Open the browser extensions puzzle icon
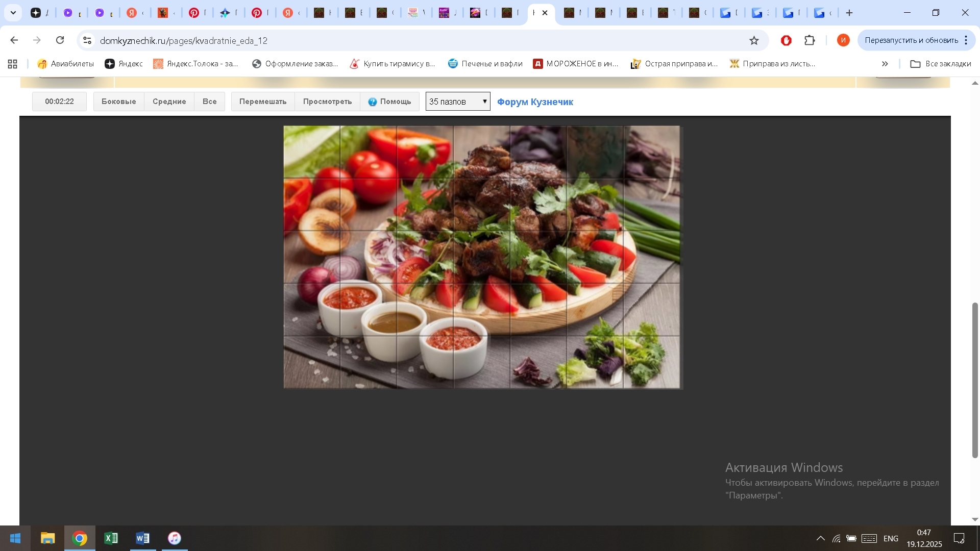The height and width of the screenshot is (551, 980). (x=810, y=40)
